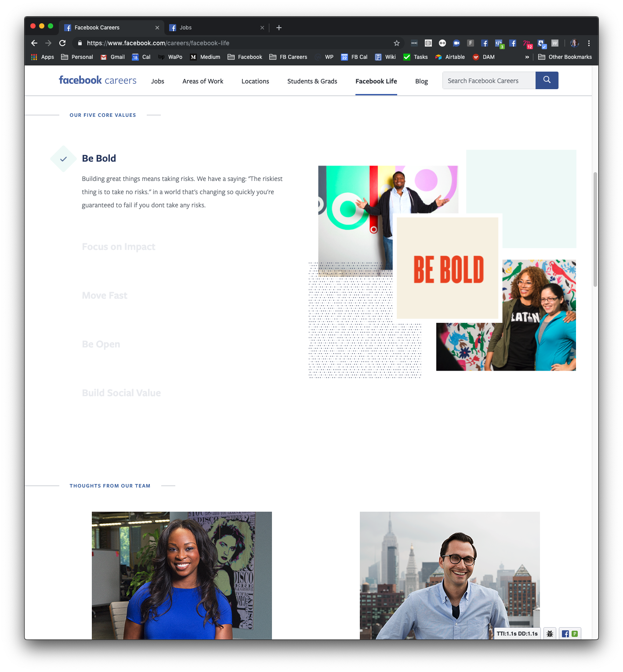Open the Apps grid shortcut

pos(43,57)
